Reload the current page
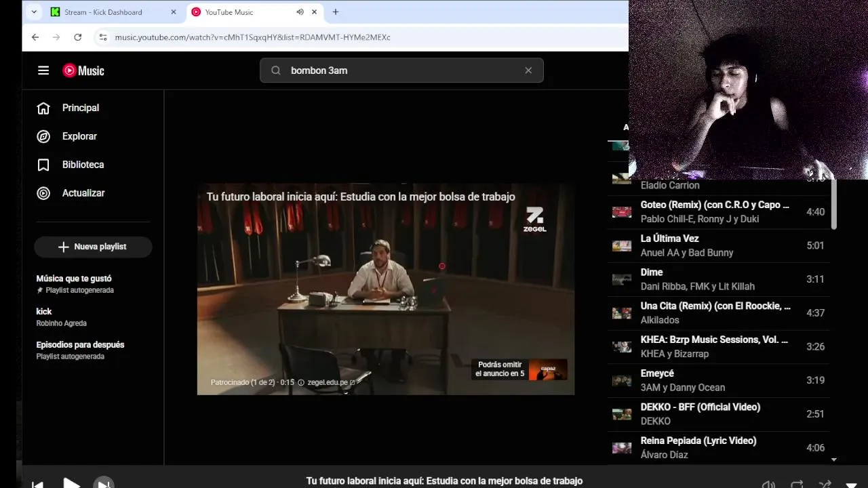Viewport: 868px width, 488px height. coord(78,37)
